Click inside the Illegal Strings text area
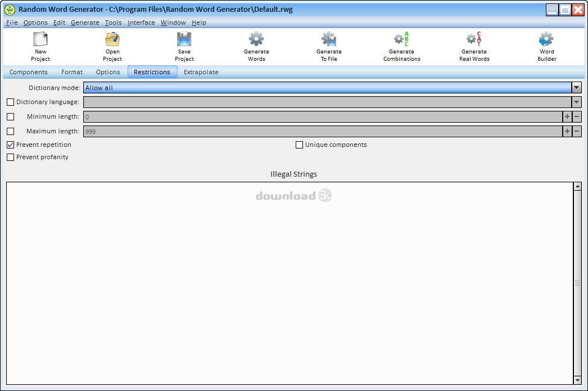Viewport: 588px width, 391px height. 290,284
